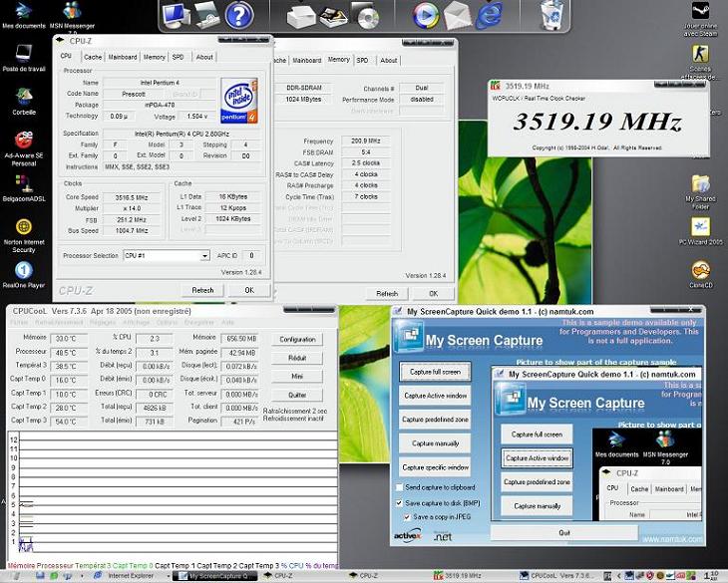Switch to the CPUCool taskbar button

pyautogui.click(x=558, y=576)
